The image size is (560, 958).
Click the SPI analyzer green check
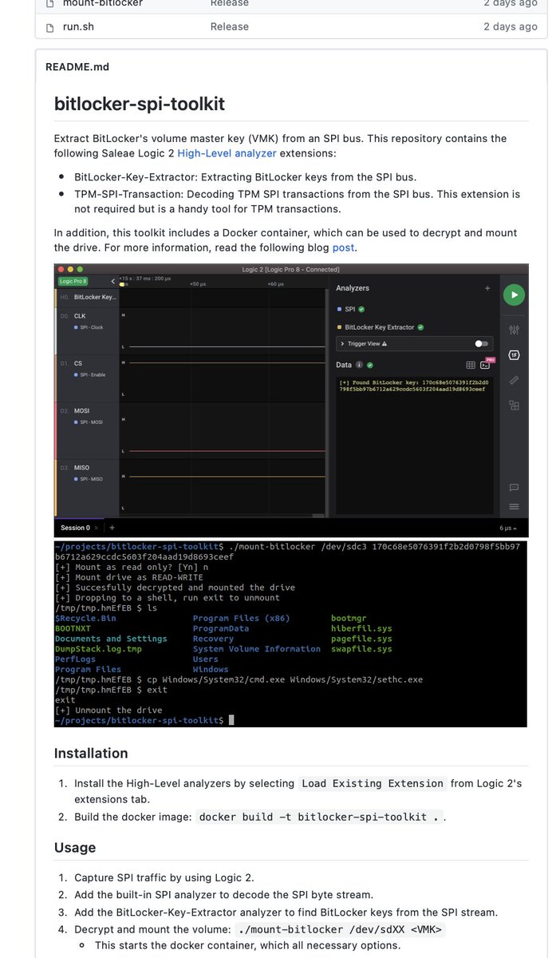coord(361,309)
